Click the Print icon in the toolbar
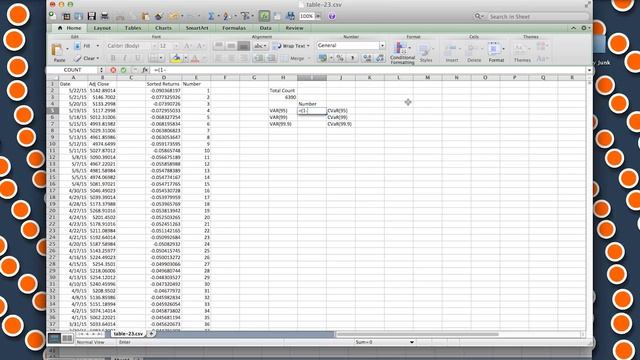Image resolution: width=640 pixels, height=360 pixels. point(104,16)
